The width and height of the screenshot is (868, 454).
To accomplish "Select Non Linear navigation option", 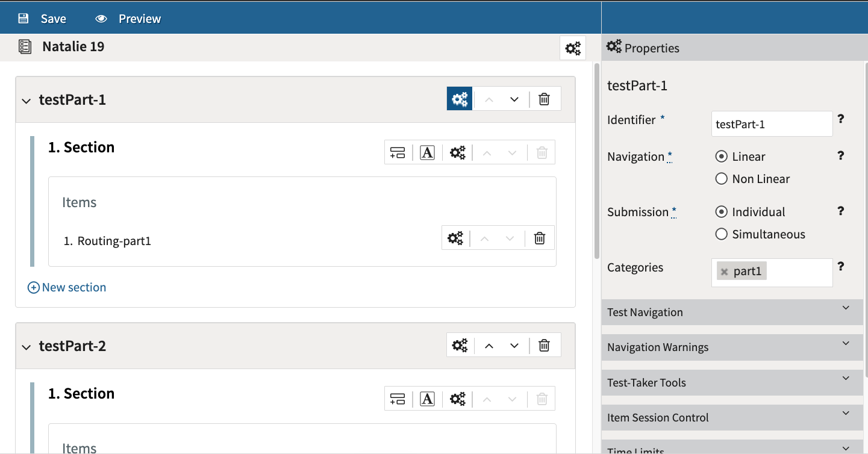I will point(721,179).
